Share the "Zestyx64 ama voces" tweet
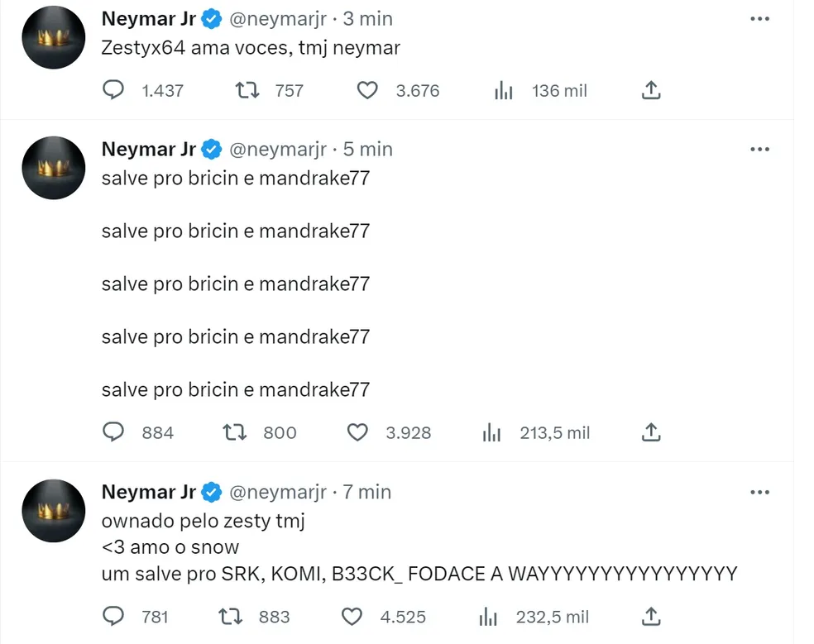814x644 pixels. coord(651,90)
